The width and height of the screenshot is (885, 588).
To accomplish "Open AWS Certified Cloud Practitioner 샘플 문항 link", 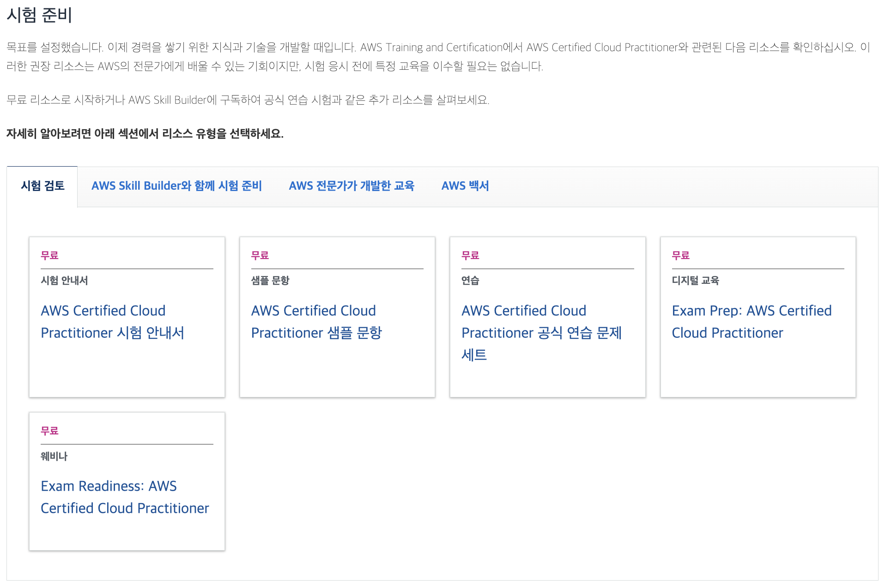I will click(x=316, y=322).
